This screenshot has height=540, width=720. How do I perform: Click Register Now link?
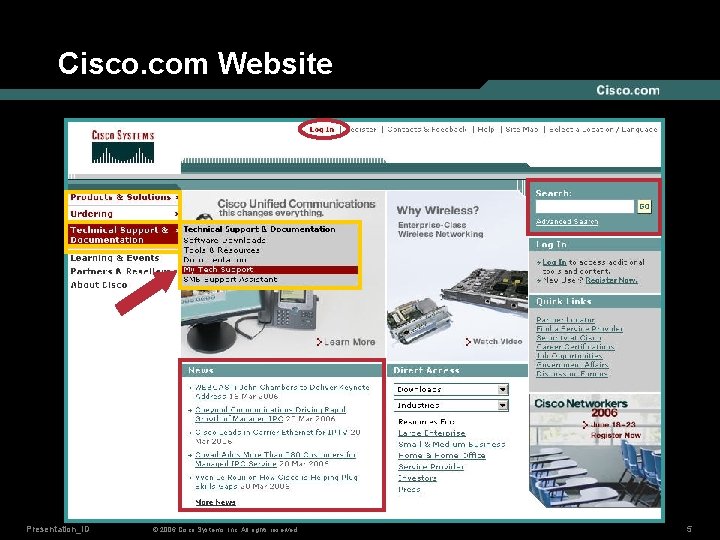pos(611,280)
